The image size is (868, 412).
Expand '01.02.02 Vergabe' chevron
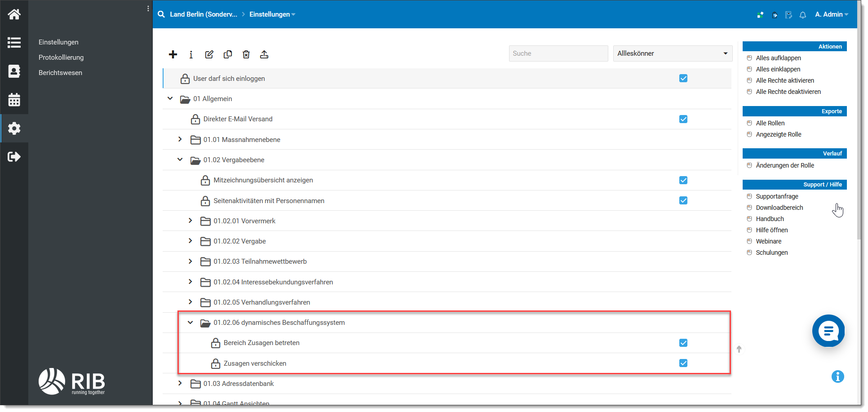click(190, 241)
